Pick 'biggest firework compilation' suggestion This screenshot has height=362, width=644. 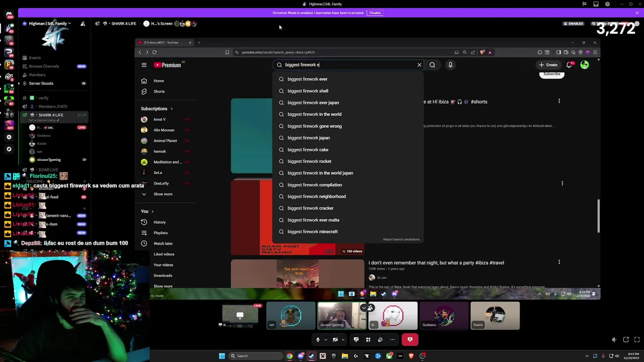348,185
